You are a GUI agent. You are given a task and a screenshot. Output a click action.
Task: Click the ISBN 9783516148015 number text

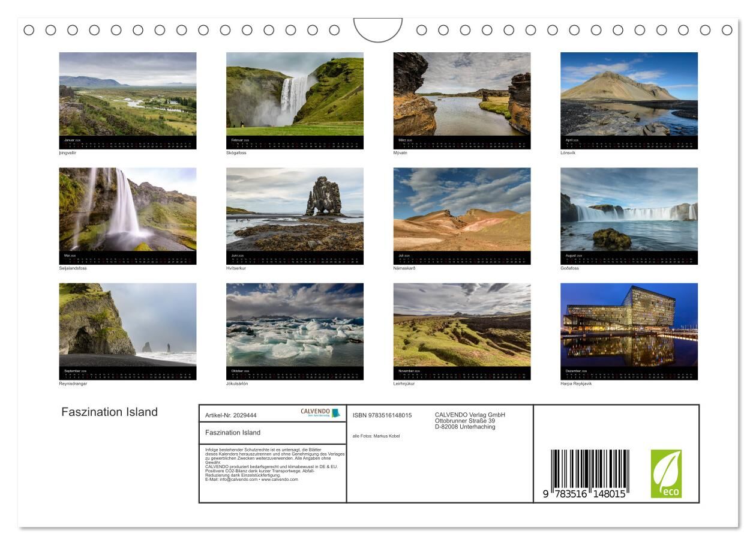point(382,415)
